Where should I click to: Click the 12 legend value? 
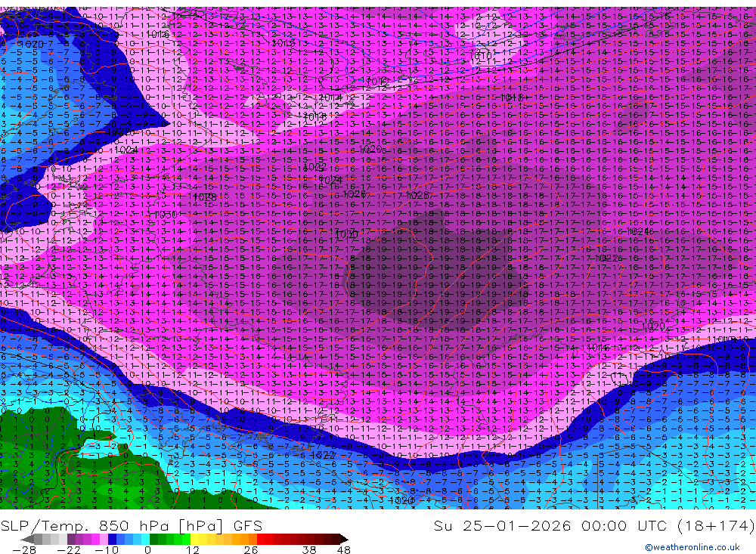click(x=193, y=549)
